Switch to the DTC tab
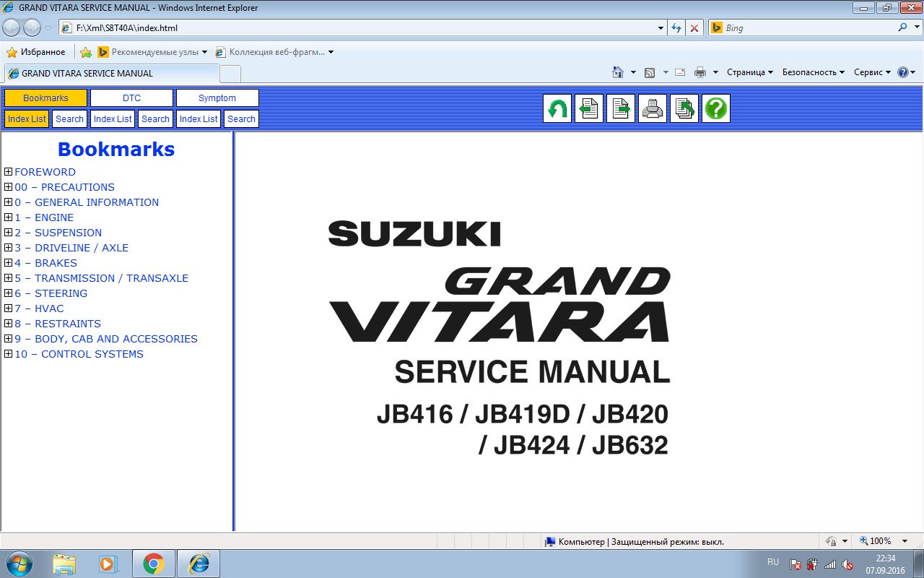 point(131,98)
